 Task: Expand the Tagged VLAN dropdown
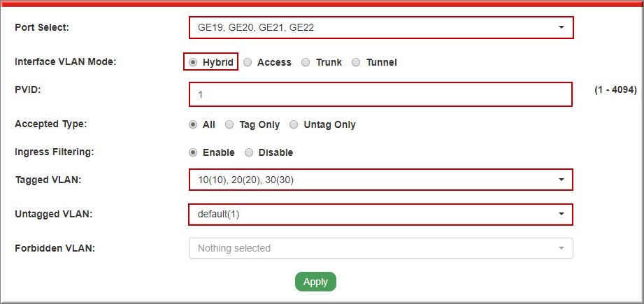click(x=380, y=180)
